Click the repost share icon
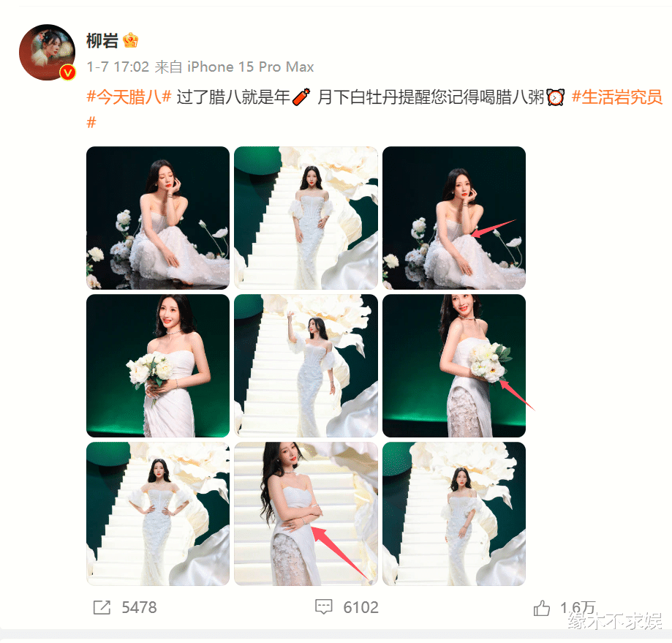672x643 pixels. pyautogui.click(x=102, y=607)
